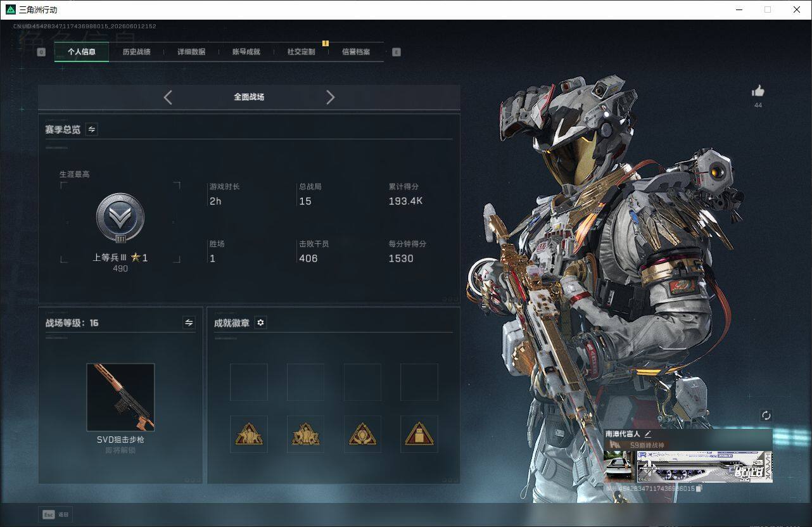Open the SVD狙击步枪 weapon thumbnail

tap(120, 397)
